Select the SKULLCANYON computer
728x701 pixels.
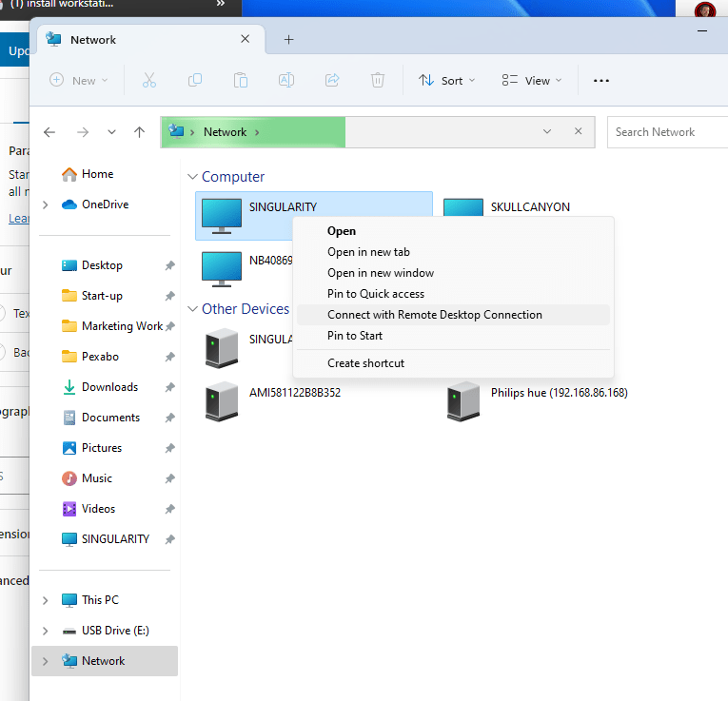[530, 207]
